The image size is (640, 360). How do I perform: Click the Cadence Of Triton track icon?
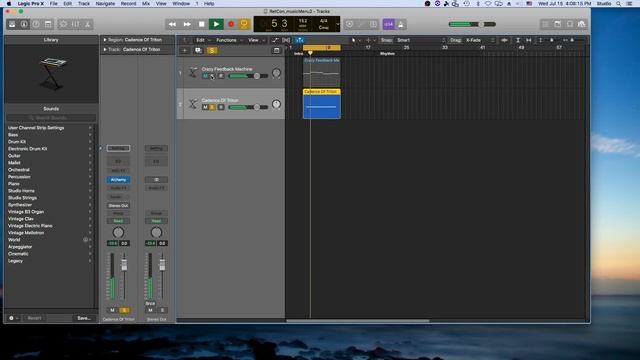pos(193,104)
